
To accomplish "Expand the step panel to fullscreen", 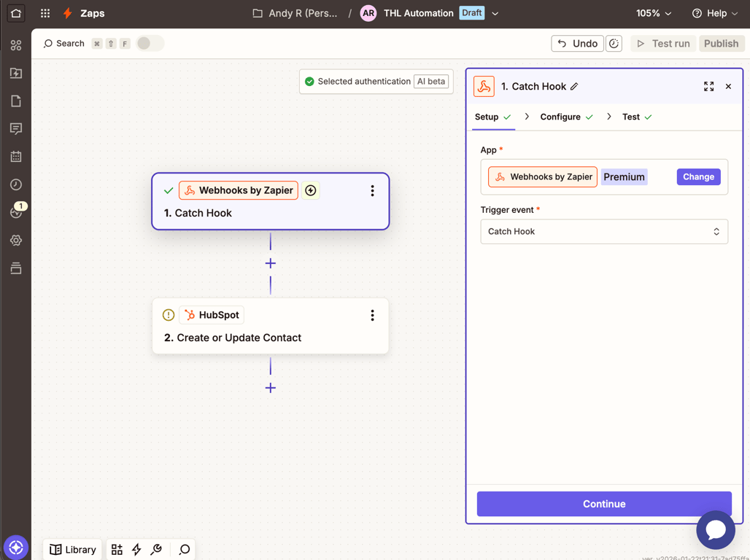I will pos(708,87).
